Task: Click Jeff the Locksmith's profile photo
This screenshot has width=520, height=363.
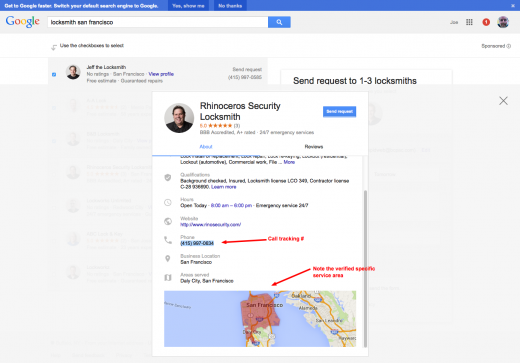Action: pos(73,72)
